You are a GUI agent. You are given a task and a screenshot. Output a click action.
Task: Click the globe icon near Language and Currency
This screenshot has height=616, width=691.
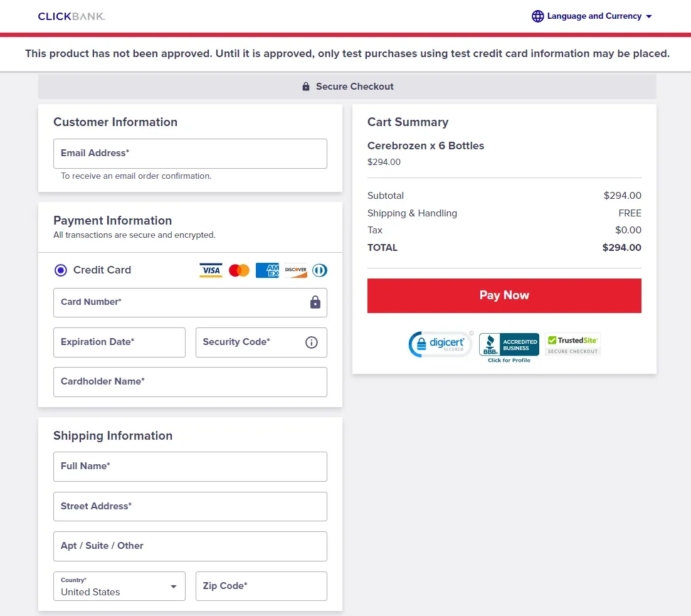click(537, 16)
